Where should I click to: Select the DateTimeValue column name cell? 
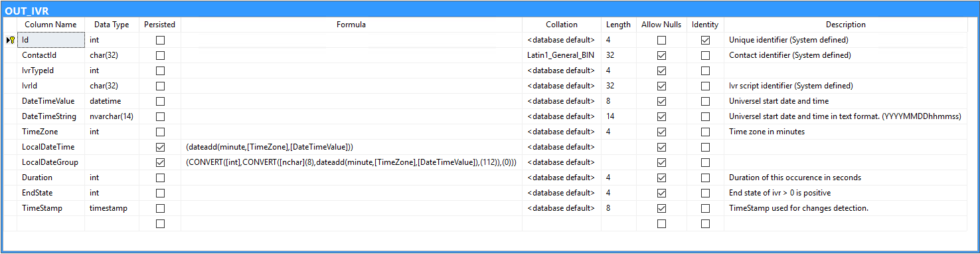[51, 101]
